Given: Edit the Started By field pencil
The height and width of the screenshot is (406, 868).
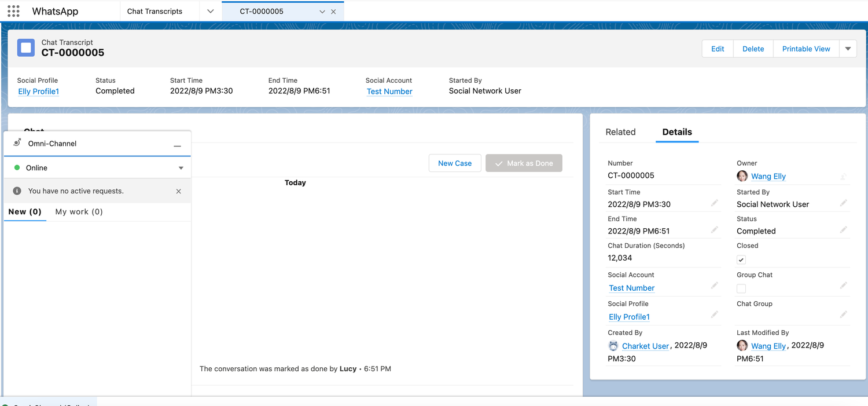Looking at the screenshot, I should pos(844,203).
